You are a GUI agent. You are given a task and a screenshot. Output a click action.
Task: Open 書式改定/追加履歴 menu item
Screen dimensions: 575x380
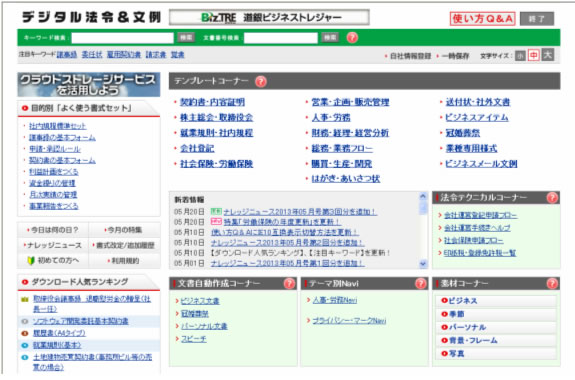(x=124, y=245)
